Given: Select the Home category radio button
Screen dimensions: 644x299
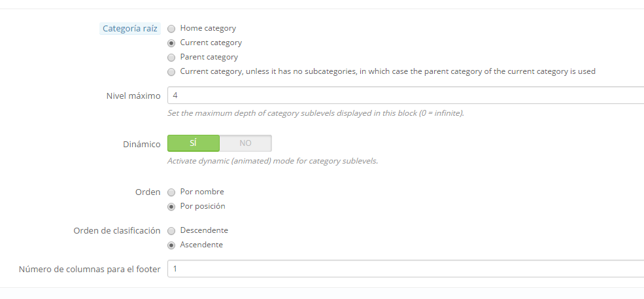Looking at the screenshot, I should point(171,29).
